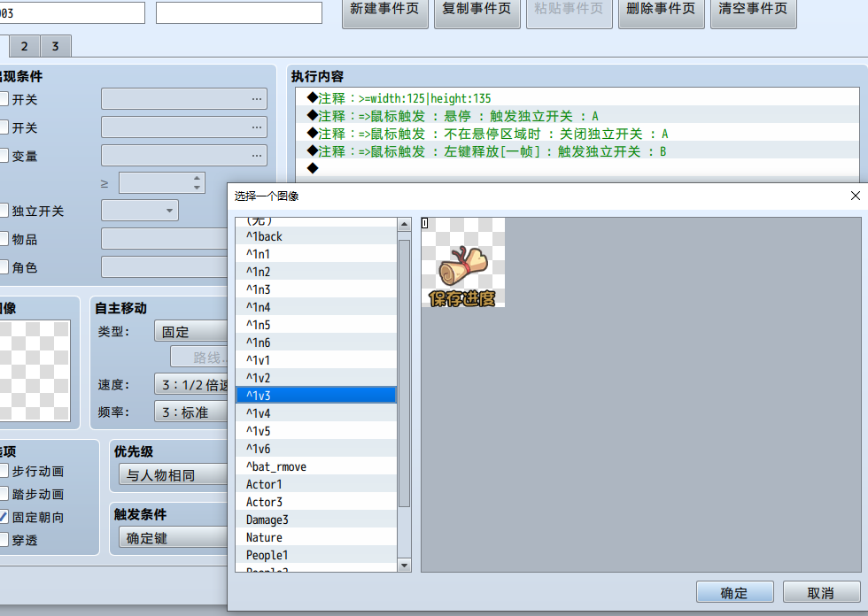Select comment line 悬停 触发独立开关 A
868x616 pixels.
577,116
